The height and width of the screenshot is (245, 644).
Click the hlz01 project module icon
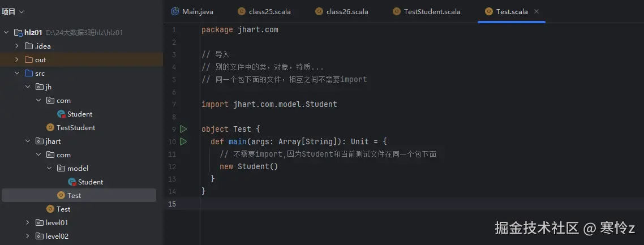pyautogui.click(x=18, y=33)
